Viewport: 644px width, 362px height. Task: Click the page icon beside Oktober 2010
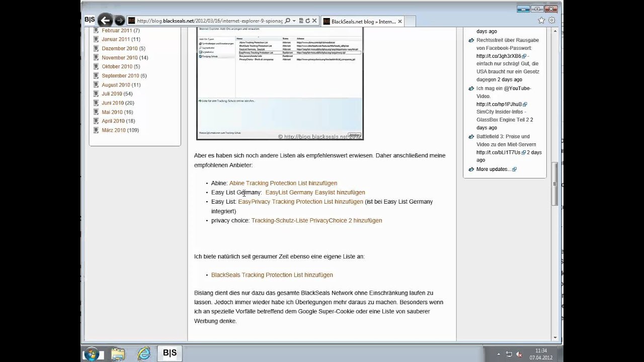tap(97, 66)
